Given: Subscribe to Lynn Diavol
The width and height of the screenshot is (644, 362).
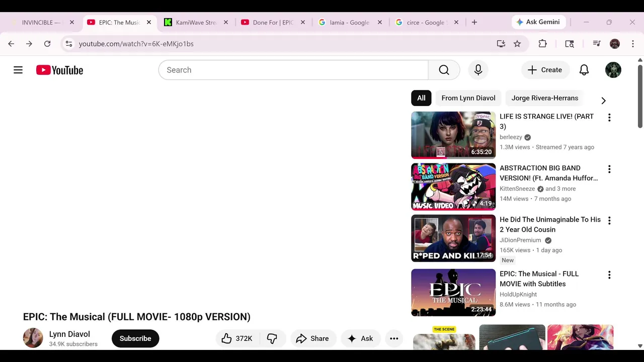Looking at the screenshot, I should pos(135,338).
